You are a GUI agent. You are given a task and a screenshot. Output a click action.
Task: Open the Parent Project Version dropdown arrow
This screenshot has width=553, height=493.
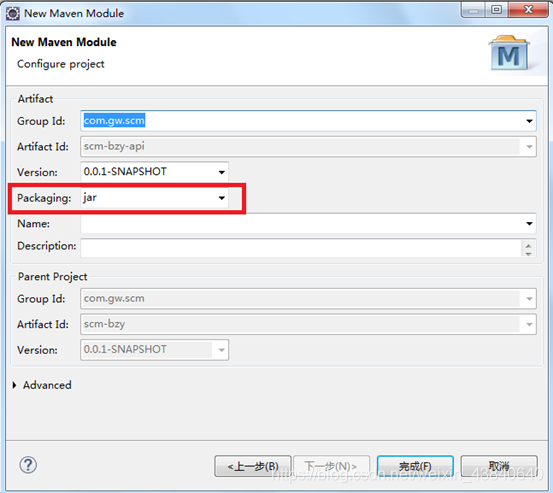pos(221,350)
